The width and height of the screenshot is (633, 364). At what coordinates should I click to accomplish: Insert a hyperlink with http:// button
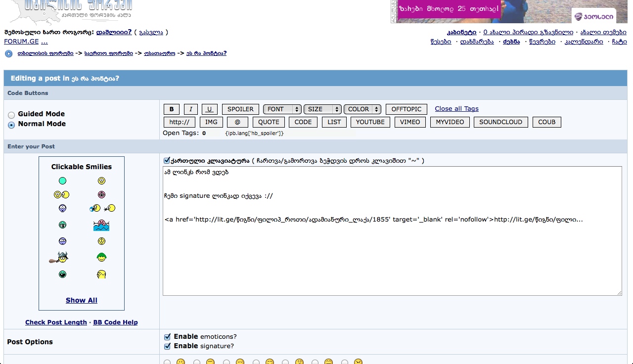pos(180,122)
